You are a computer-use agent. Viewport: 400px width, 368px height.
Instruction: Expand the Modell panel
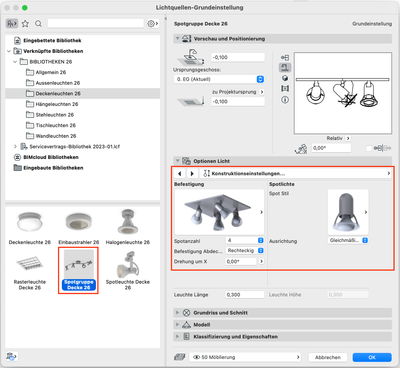tap(177, 325)
